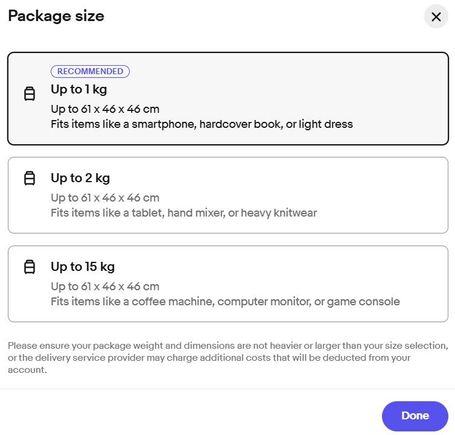
Task: Click the Up to 1 kg heading
Action: point(79,89)
